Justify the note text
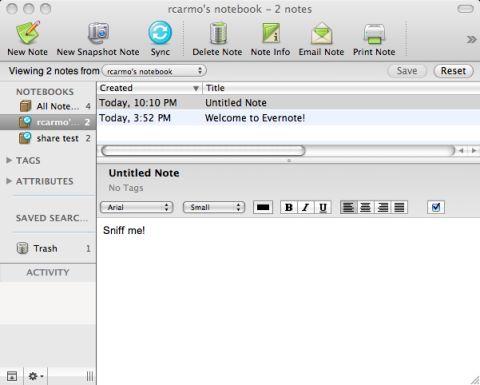The height and width of the screenshot is (385, 480). [399, 207]
